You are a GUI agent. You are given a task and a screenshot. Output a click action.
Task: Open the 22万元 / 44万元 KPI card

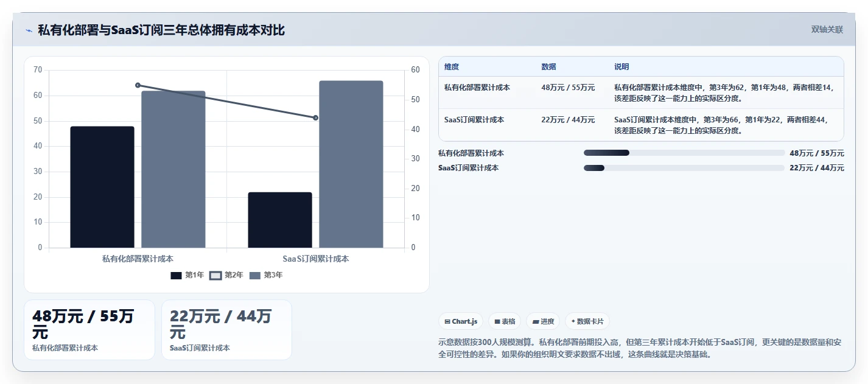[226, 330]
